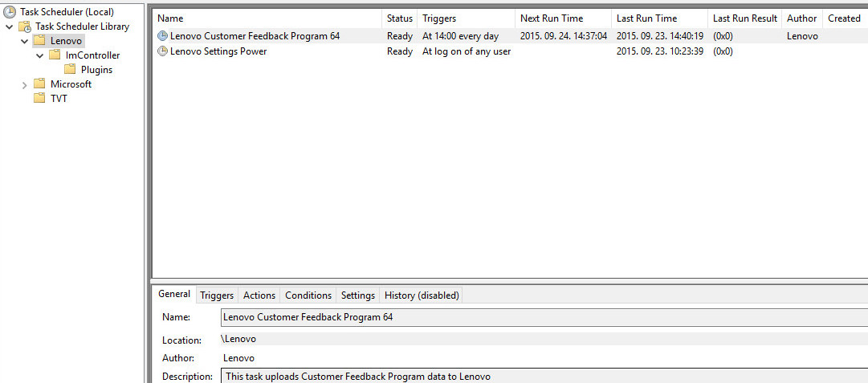Sort by the Last Run Time column header
Viewport: 868px width, 383px height.
tap(660, 18)
